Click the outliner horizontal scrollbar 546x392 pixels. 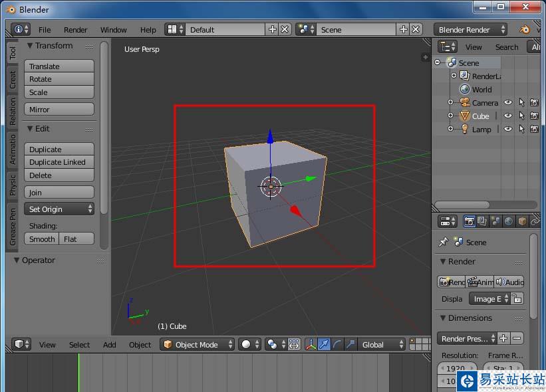[x=462, y=205]
